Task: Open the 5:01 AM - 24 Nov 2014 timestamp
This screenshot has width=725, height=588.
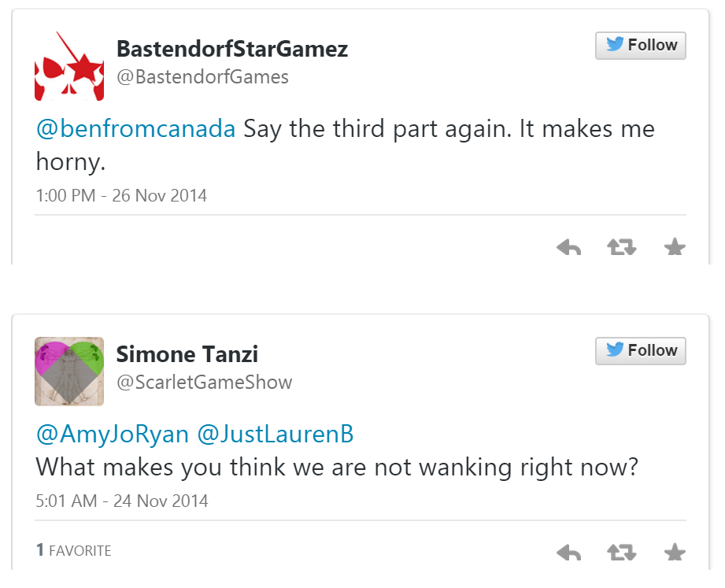Action: coord(121,501)
